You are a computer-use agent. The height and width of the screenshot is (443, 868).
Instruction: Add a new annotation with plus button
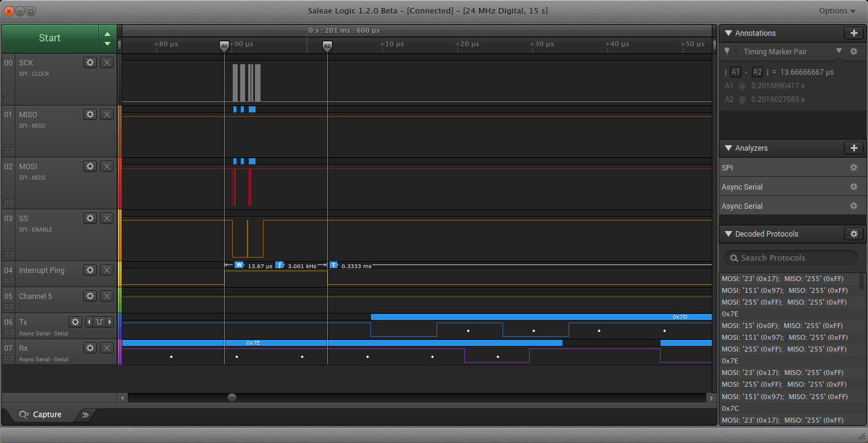853,33
